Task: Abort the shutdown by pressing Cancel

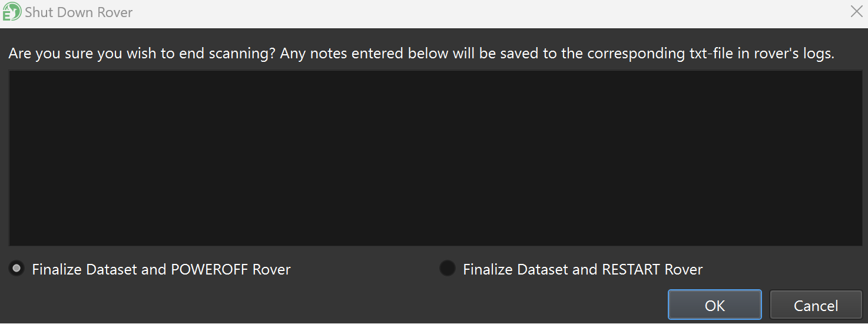Action: pos(816,305)
